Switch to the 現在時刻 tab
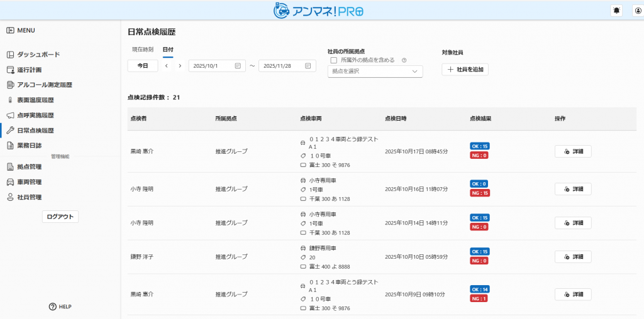This screenshot has height=319, width=644. [142, 49]
